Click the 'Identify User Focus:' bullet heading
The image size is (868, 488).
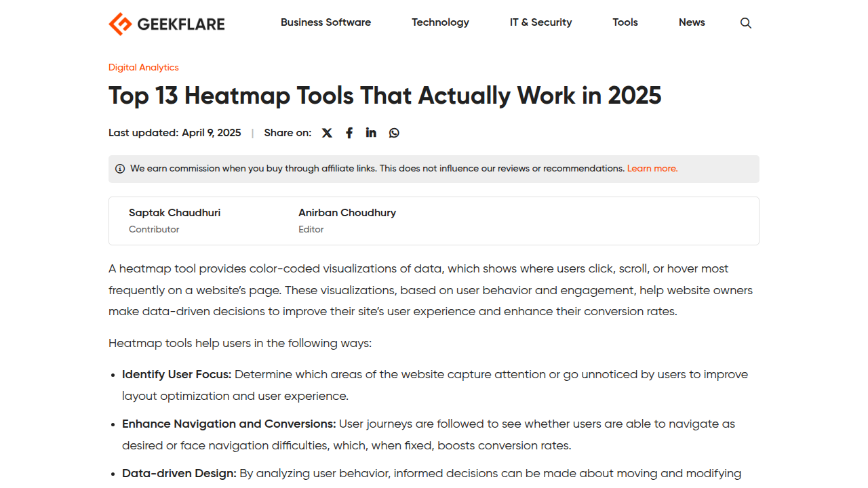coord(177,374)
